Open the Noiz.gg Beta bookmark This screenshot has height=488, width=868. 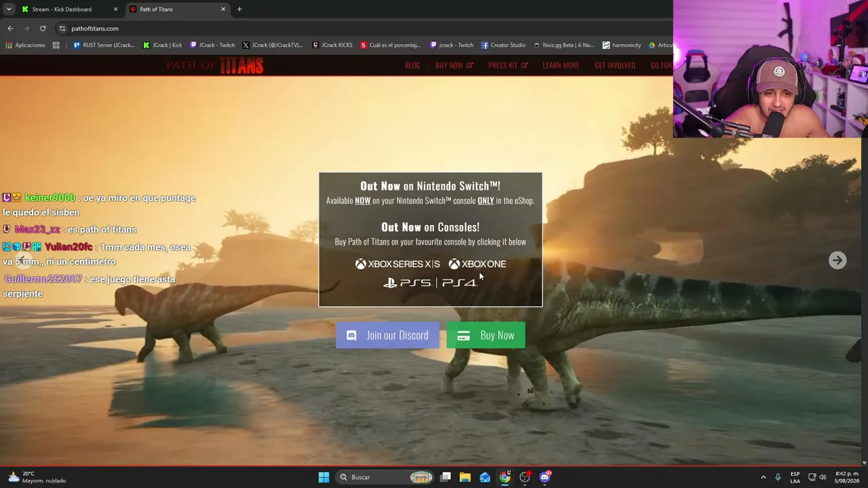[x=564, y=45]
